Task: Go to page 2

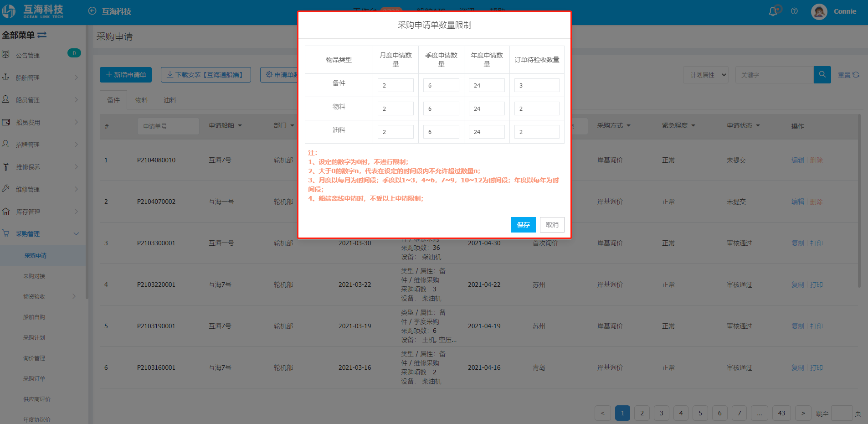Action: (642, 413)
